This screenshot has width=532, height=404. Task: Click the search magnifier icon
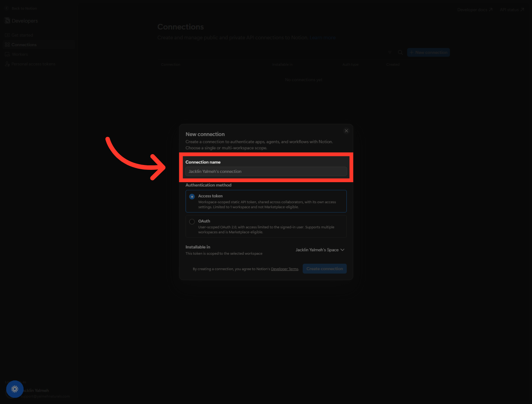[x=400, y=52]
